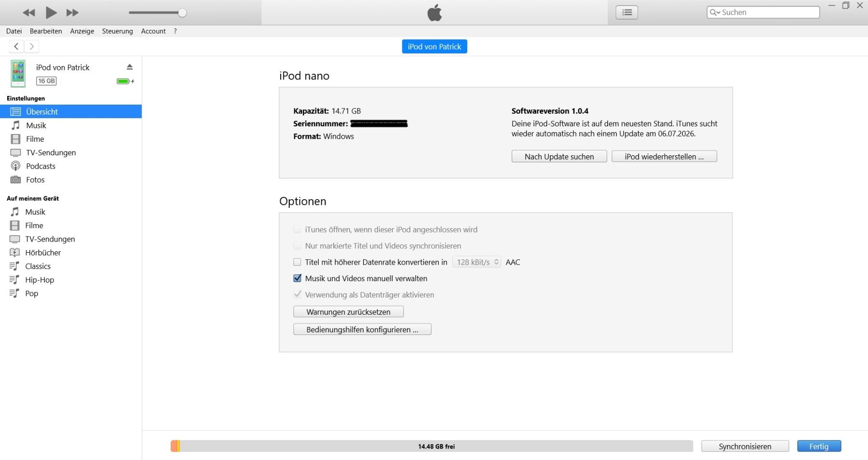Click the rewind previous track button
Viewport: 868px width, 460px height.
tap(29, 13)
